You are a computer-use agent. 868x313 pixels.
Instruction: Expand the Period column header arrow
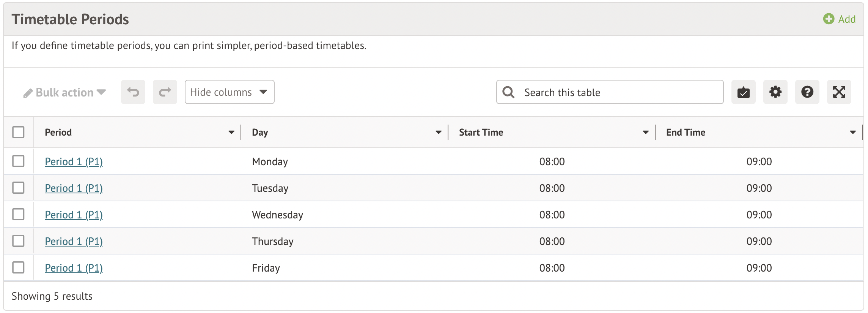[x=231, y=132]
